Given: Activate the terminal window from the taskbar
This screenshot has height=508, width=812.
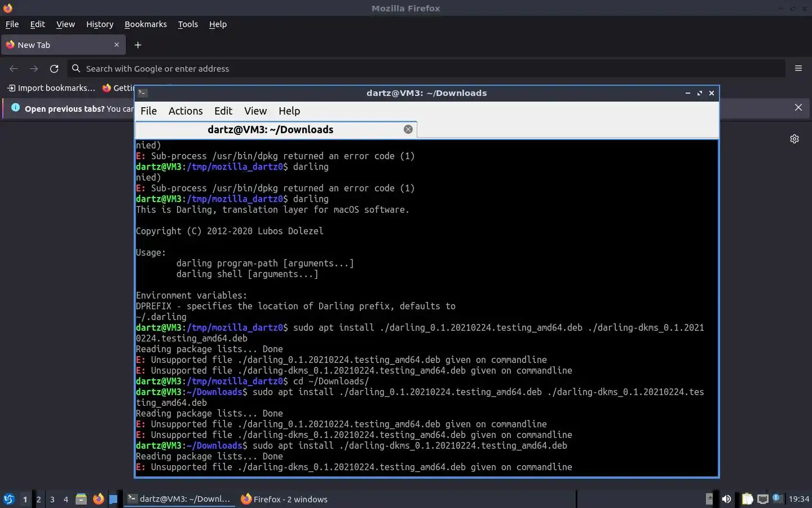Looking at the screenshot, I should [179, 499].
